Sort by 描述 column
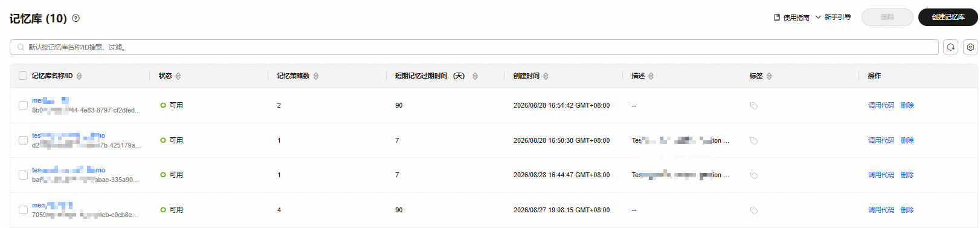Image resolution: width=980 pixels, height=228 pixels. (651, 76)
